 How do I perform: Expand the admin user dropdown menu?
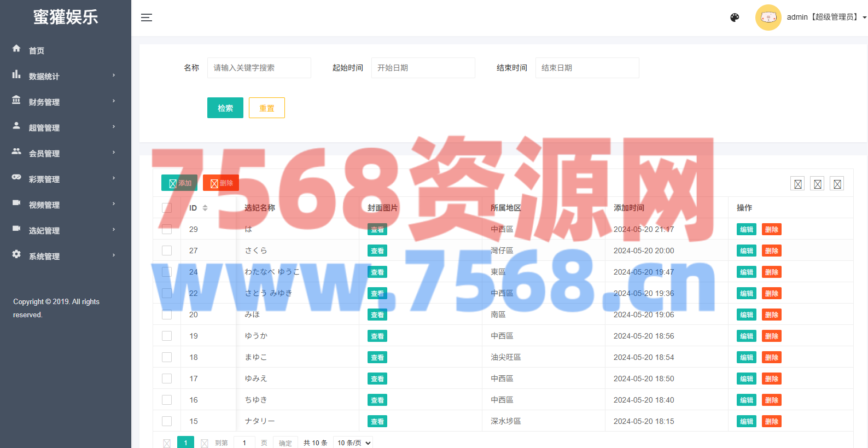pyautogui.click(x=864, y=18)
